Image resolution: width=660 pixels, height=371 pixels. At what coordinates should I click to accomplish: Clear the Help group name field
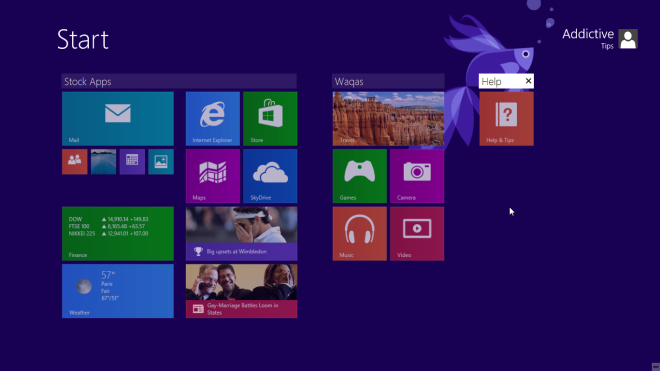[x=528, y=81]
